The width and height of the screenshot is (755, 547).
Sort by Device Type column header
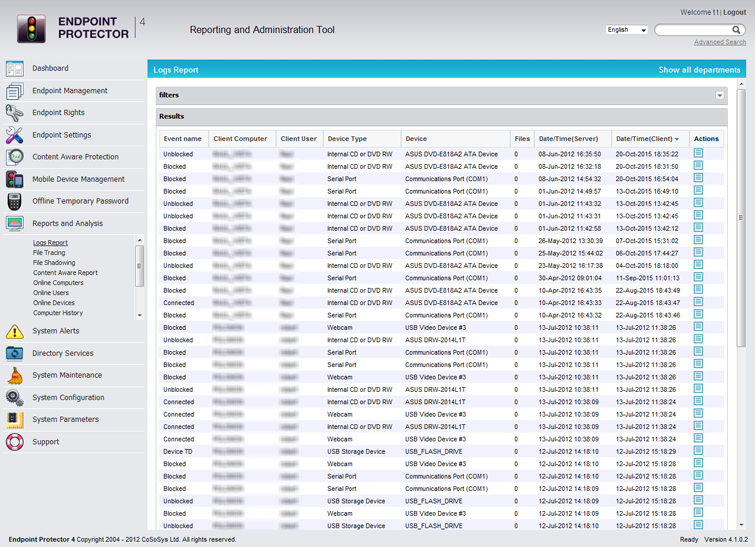tap(362, 139)
